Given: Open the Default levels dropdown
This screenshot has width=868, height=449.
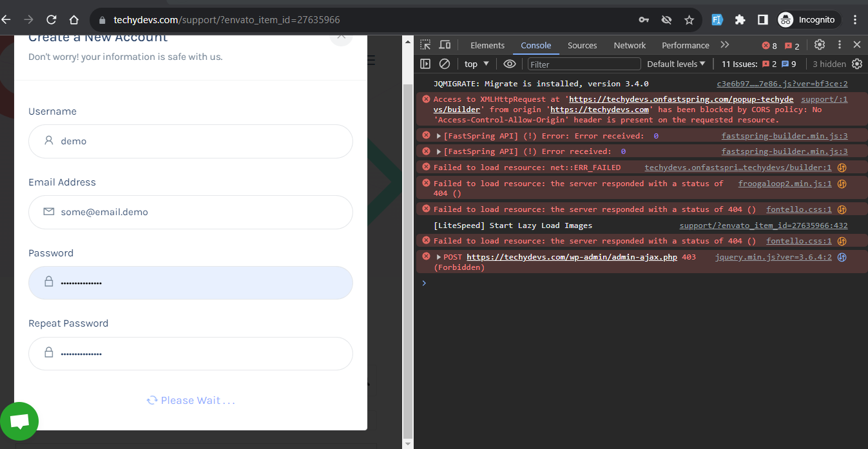Looking at the screenshot, I should pos(676,64).
